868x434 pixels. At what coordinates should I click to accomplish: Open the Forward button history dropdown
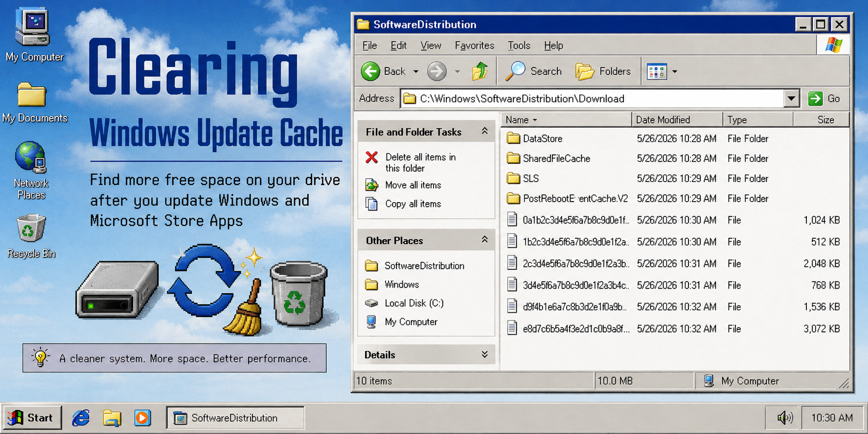click(457, 72)
